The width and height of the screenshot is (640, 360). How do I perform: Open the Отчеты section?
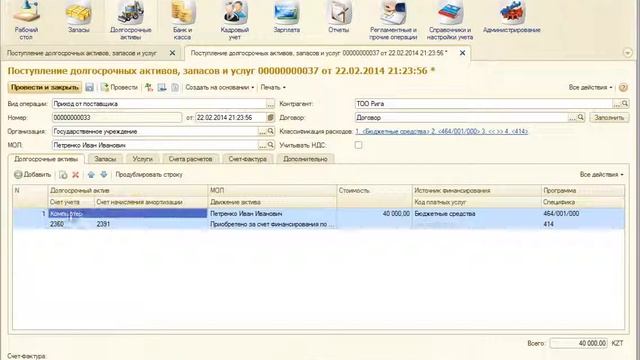[x=338, y=18]
